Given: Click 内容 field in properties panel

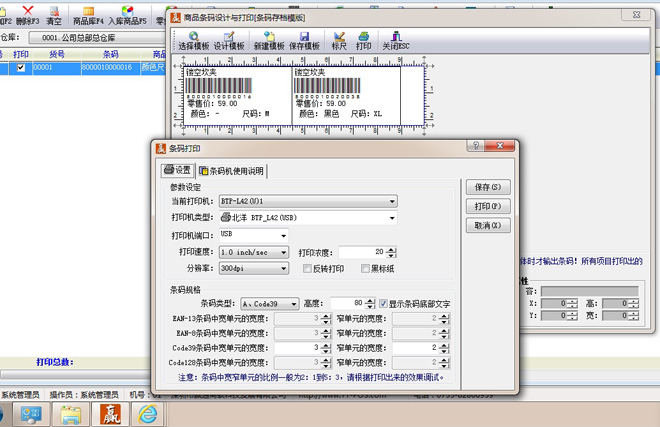Looking at the screenshot, I should pyautogui.click(x=590, y=291).
